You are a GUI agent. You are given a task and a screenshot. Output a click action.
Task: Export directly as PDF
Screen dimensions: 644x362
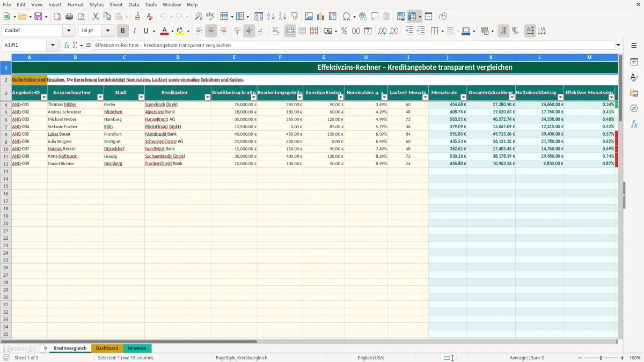[57, 17]
